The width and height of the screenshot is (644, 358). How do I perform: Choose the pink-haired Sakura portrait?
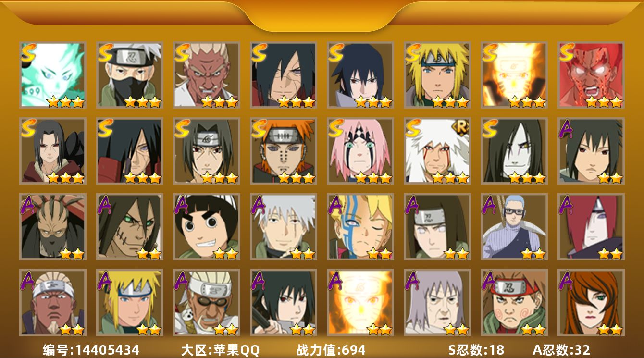pyautogui.click(x=360, y=150)
